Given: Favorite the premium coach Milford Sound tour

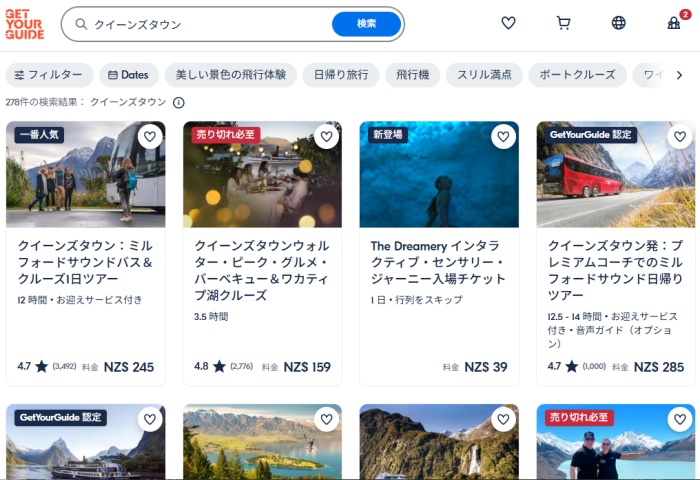Looking at the screenshot, I should [680, 137].
